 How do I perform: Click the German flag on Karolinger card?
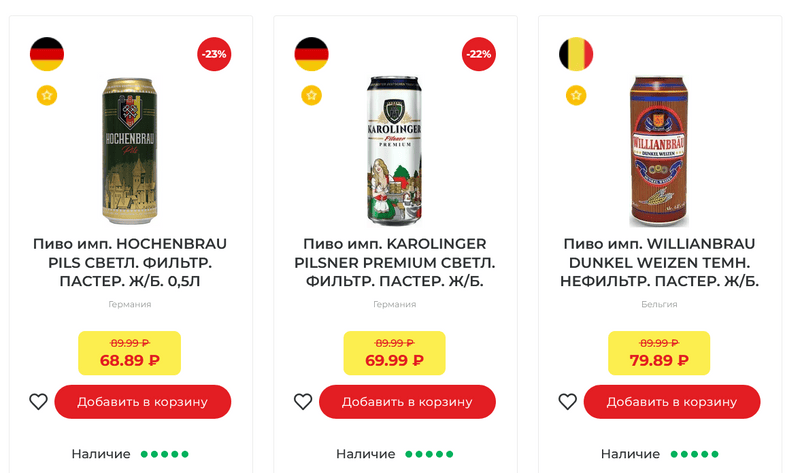coord(311,54)
